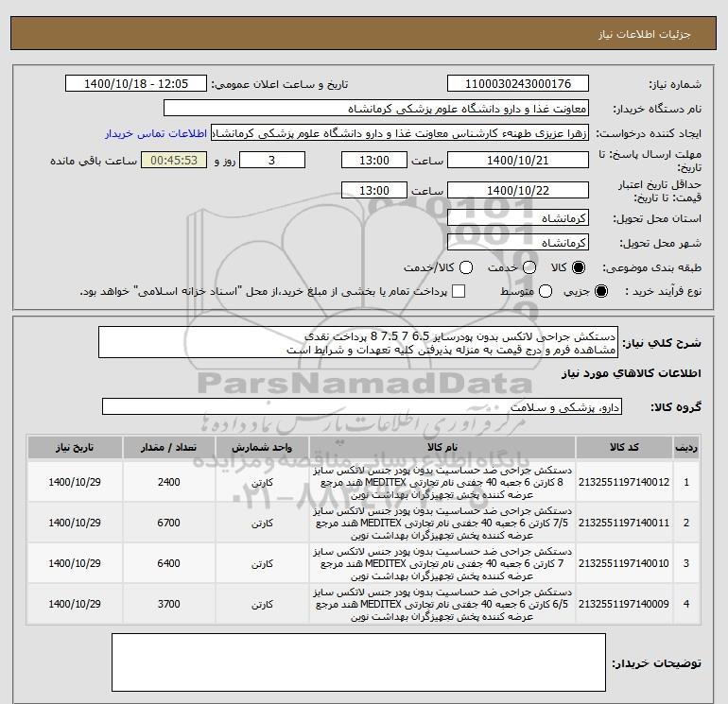Click the اطلاعات کالاهای مورد نیاز section heading
The height and width of the screenshot is (704, 728).
[632, 373]
